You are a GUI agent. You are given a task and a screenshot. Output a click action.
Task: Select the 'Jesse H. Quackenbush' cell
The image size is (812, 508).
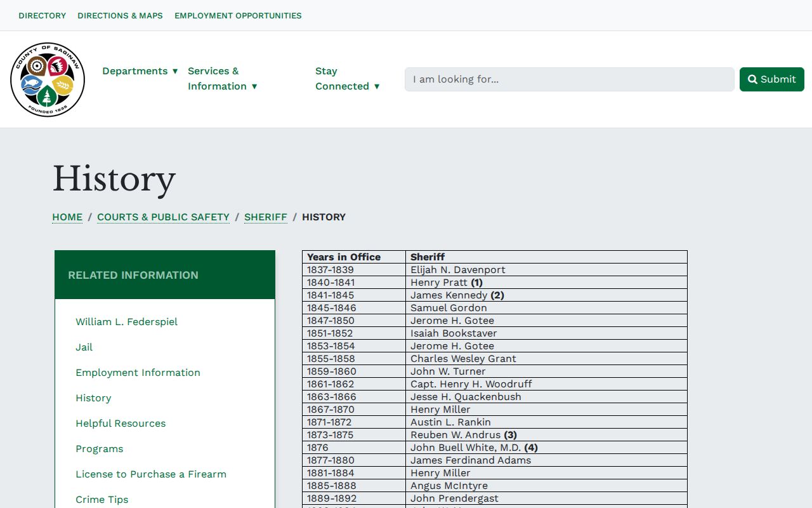(546, 397)
